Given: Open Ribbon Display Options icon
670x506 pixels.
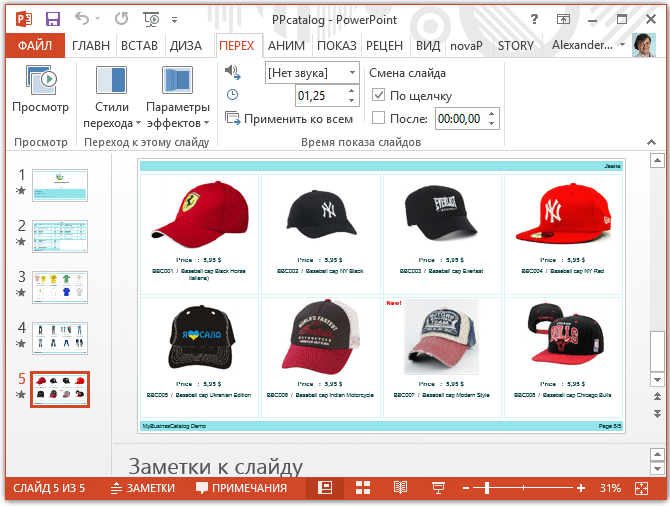Looking at the screenshot, I should point(563,19).
